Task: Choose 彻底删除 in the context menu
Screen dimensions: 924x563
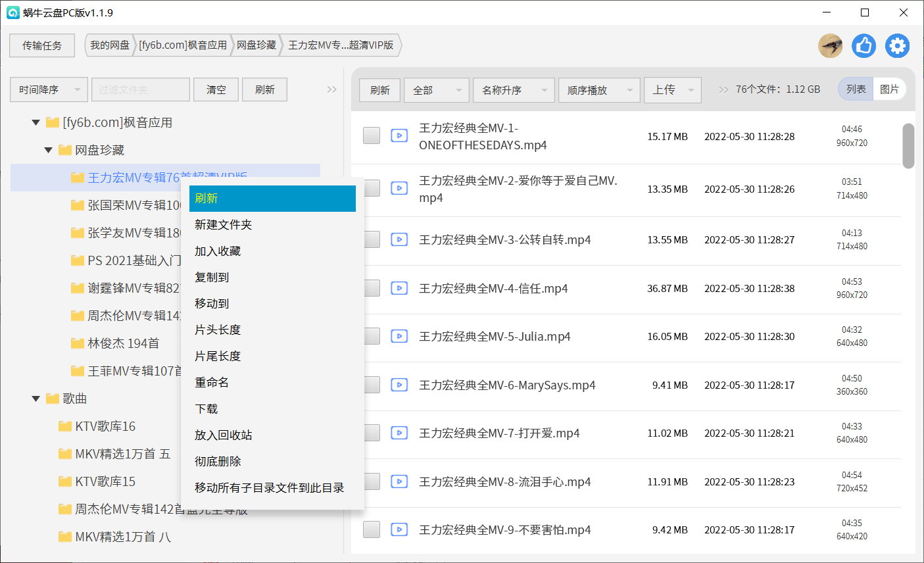Action: 272,462
